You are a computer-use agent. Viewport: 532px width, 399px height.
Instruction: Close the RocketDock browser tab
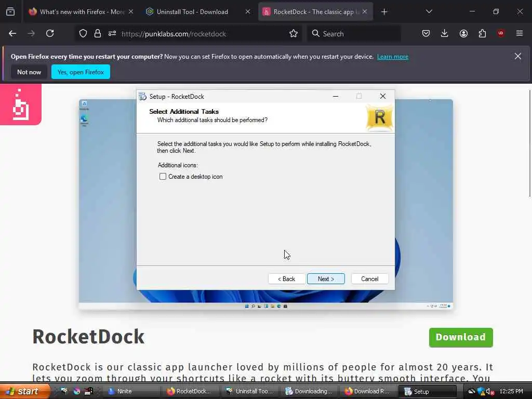click(364, 12)
